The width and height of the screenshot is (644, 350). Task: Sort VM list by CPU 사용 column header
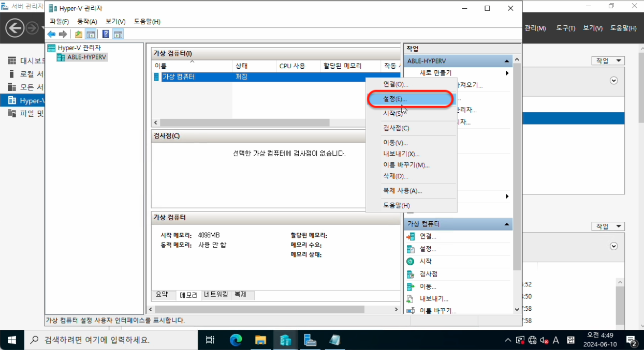(x=298, y=66)
